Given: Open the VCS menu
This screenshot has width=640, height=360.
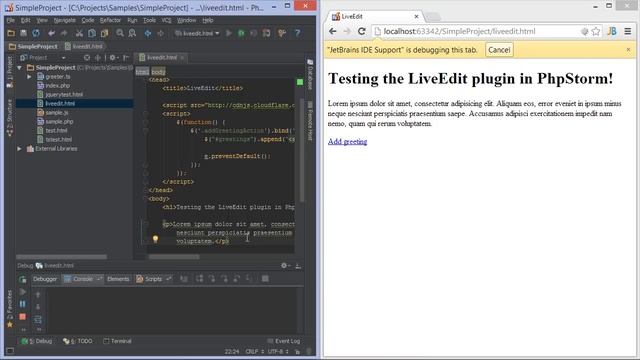Looking at the screenshot, I should (x=166, y=20).
